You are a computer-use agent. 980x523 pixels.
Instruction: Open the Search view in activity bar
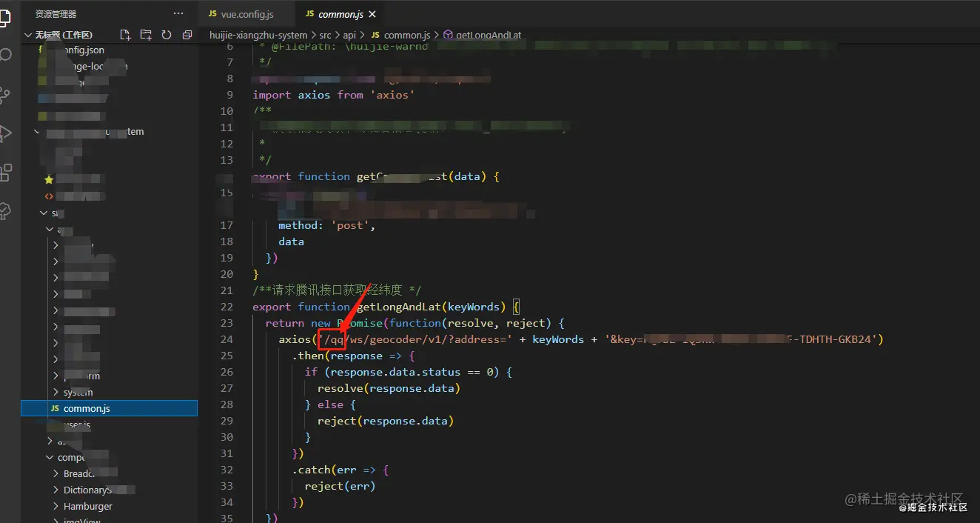(5, 56)
